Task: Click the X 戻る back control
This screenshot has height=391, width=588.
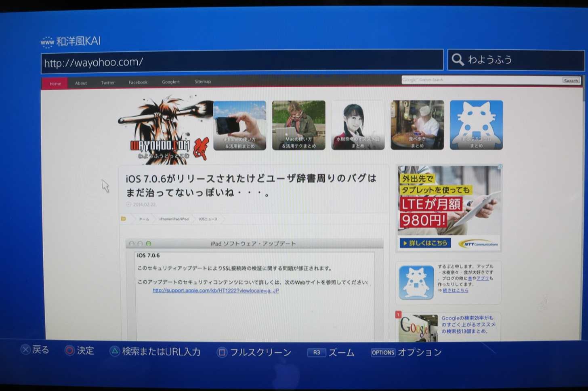Action: tap(35, 350)
